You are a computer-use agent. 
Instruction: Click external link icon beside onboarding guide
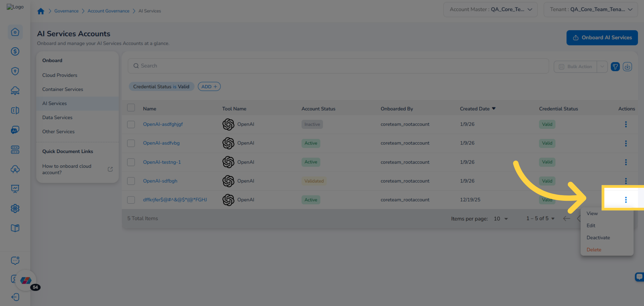coord(110,169)
